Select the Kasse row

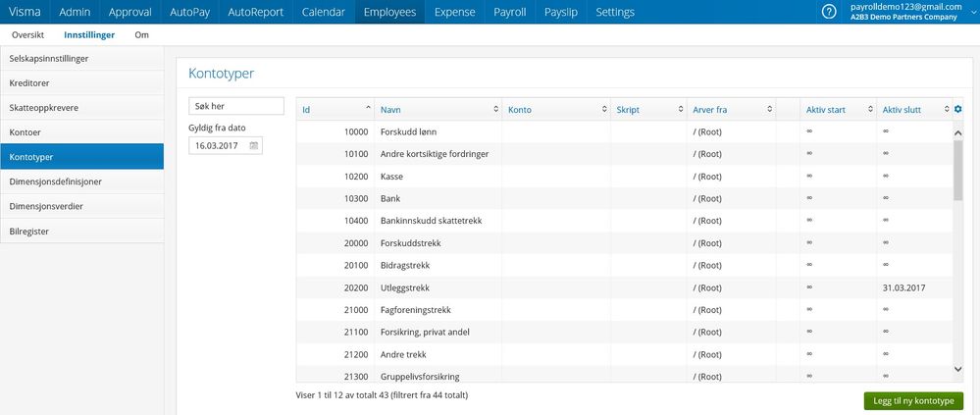pos(624,177)
